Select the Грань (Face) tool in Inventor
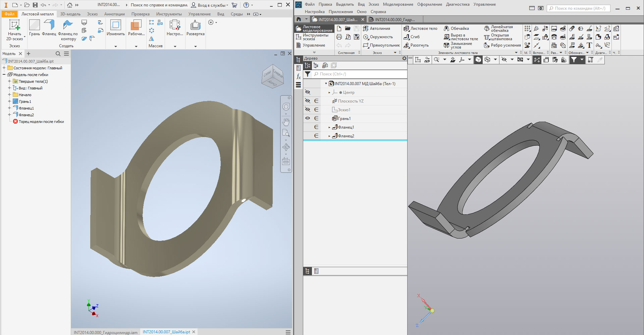The image size is (644, 335). (34, 27)
